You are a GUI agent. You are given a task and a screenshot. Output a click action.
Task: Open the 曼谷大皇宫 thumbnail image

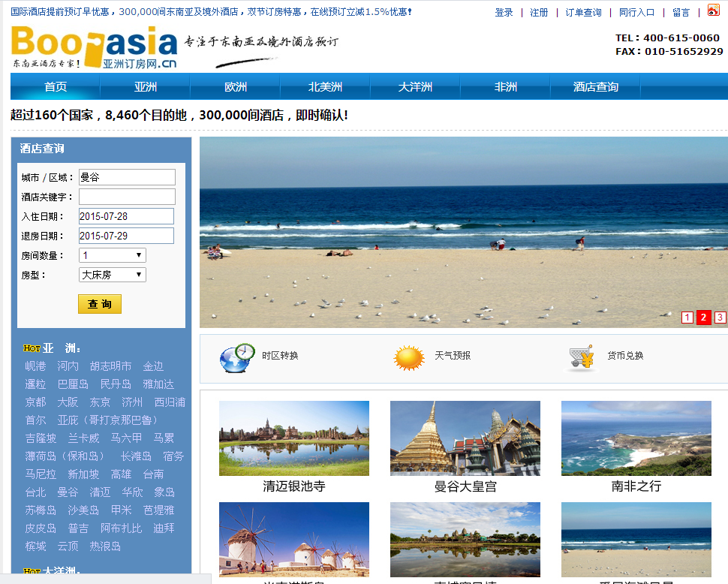pos(465,438)
